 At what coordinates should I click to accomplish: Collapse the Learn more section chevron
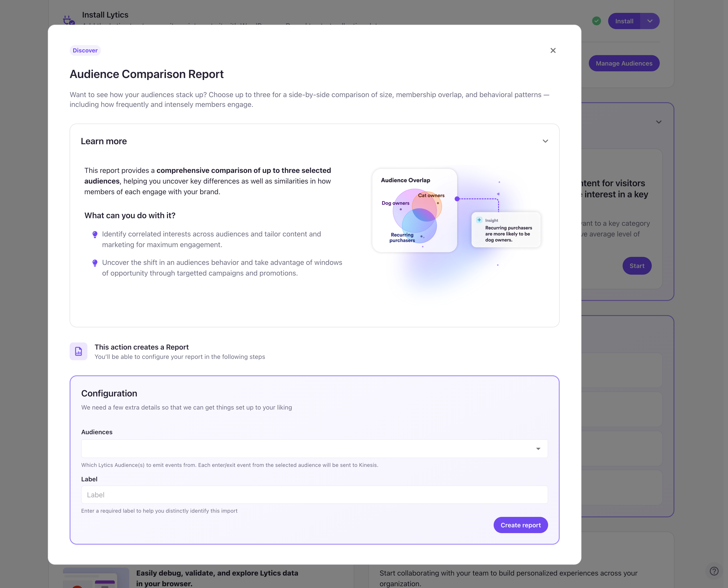(545, 141)
